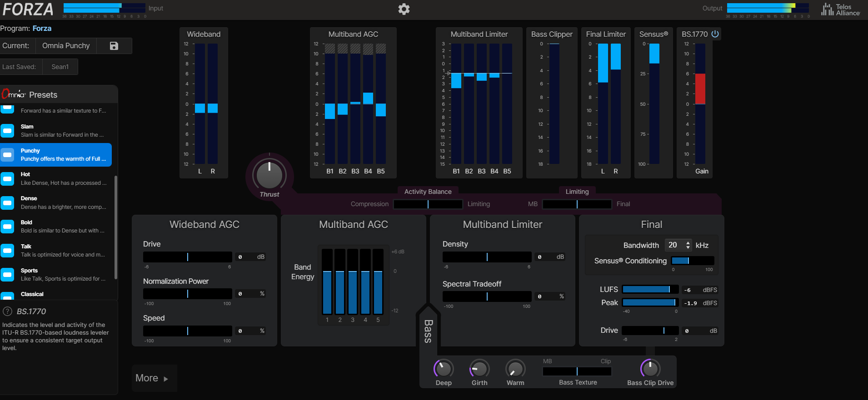Click the Talk preset icon

(x=7, y=251)
